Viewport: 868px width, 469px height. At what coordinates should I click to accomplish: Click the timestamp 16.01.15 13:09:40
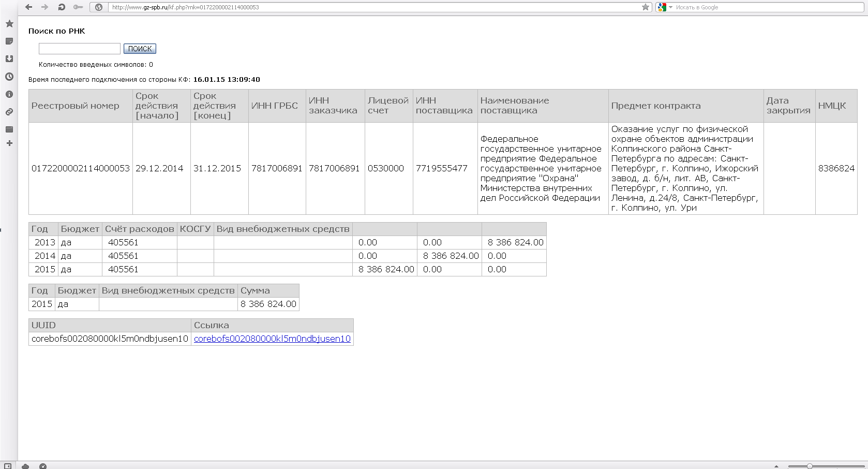click(x=227, y=80)
